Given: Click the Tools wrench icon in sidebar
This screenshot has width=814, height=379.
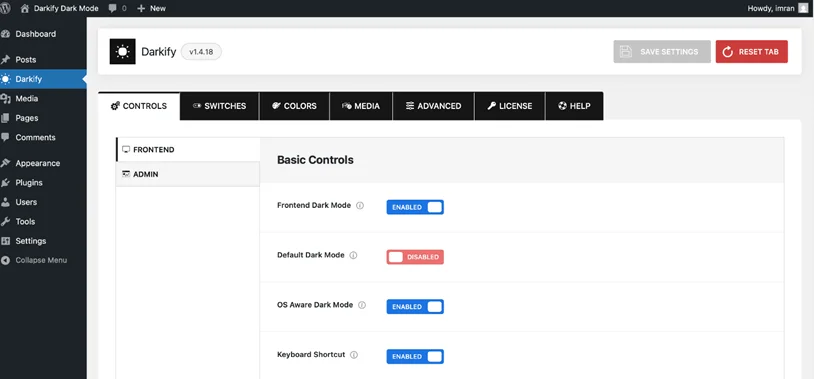Looking at the screenshot, I should coord(5,222).
